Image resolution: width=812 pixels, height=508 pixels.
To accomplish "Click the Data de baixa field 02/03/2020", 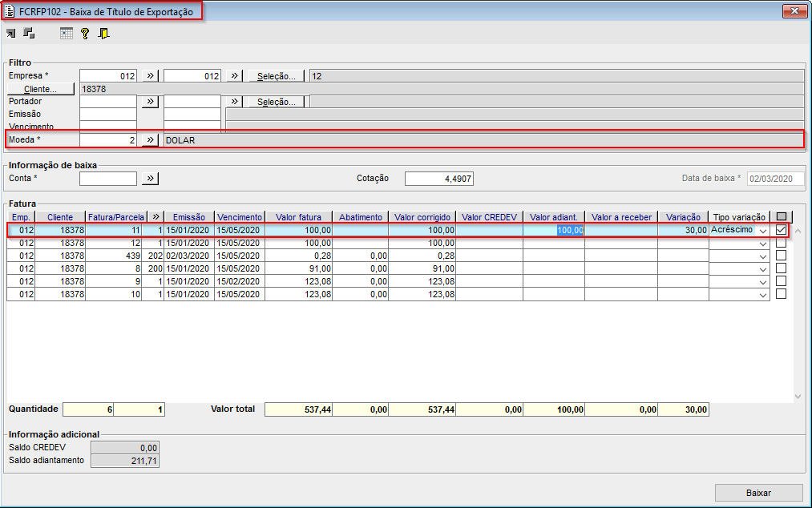I will pyautogui.click(x=776, y=179).
